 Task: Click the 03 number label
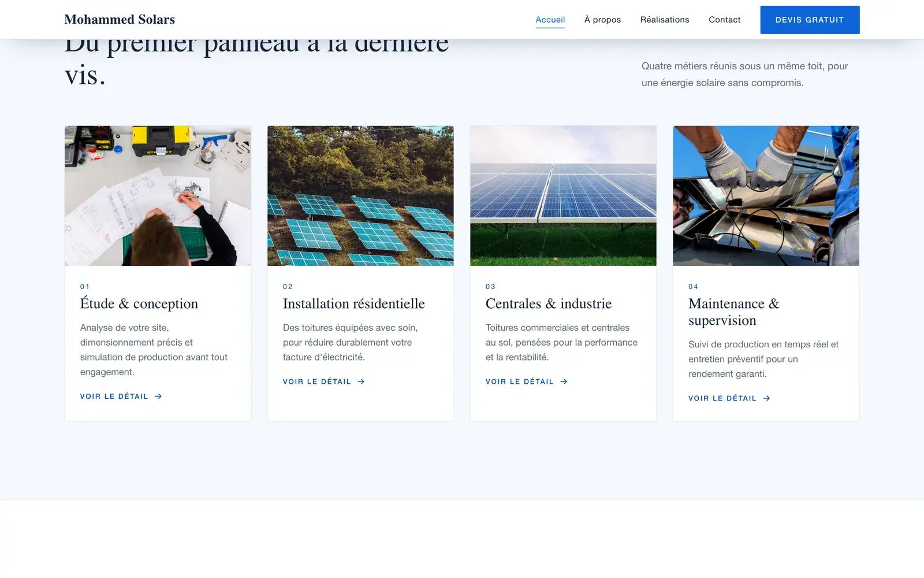pos(490,287)
